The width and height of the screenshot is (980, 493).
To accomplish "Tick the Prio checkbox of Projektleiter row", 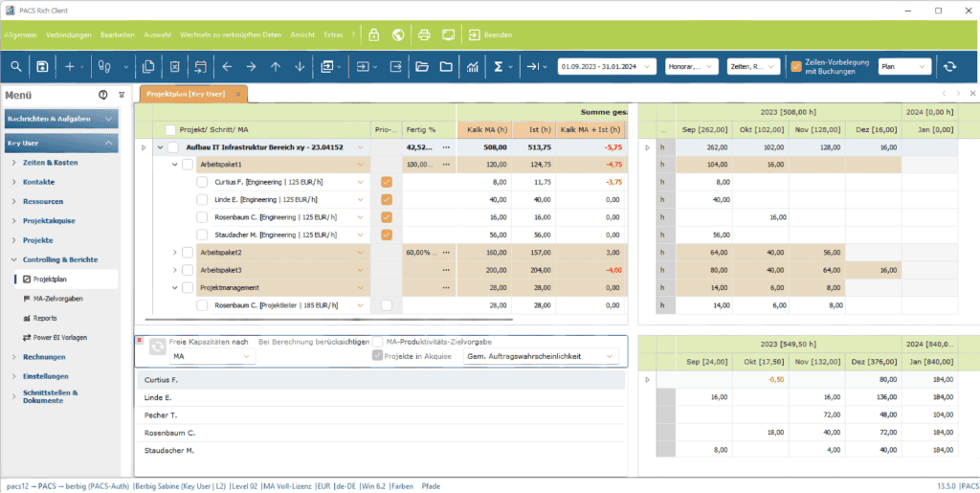I will click(x=387, y=305).
